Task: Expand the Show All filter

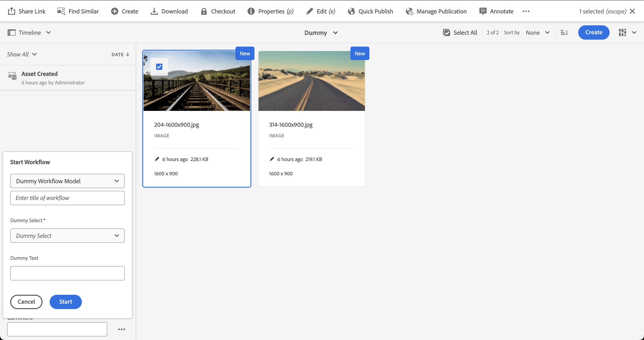Action: click(x=22, y=54)
